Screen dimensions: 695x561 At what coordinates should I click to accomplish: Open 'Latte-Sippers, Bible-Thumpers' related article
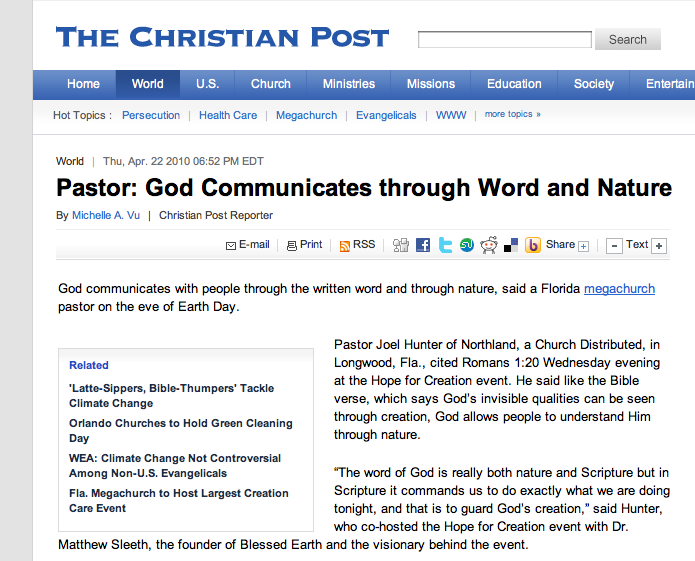[x=172, y=396]
